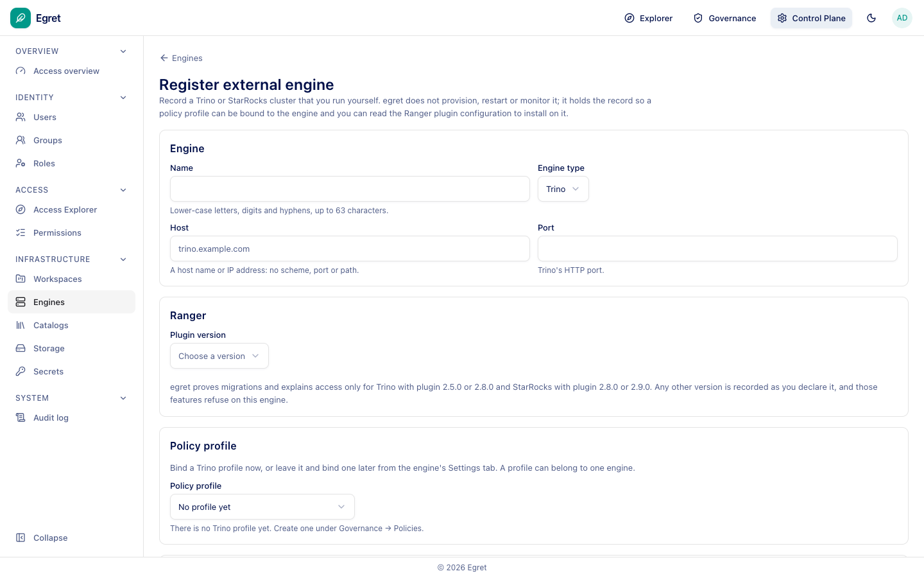Open the Policy profile dropdown
This screenshot has width=924, height=578.
click(x=262, y=507)
